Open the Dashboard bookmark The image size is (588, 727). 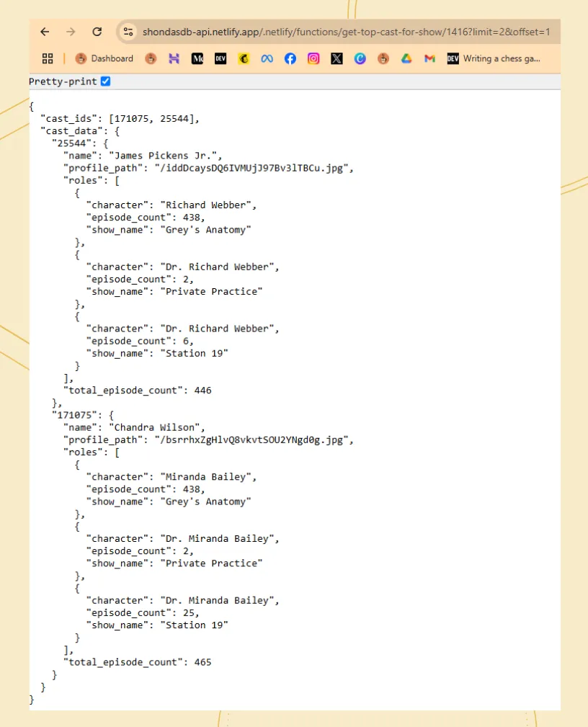[104, 59]
